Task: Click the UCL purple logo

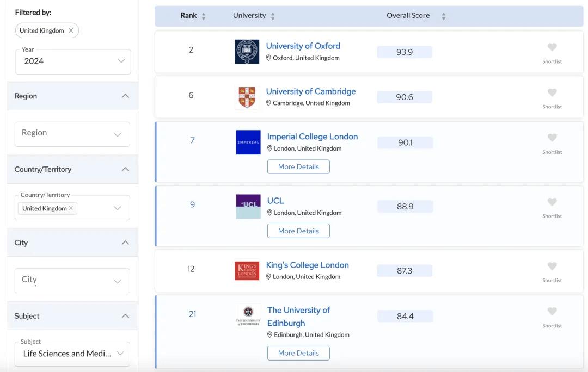Action: 248,207
